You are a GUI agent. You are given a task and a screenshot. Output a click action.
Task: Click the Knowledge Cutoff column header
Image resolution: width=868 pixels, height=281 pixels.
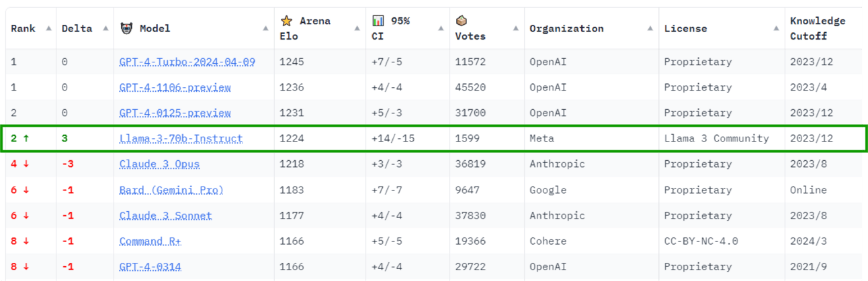click(x=818, y=28)
